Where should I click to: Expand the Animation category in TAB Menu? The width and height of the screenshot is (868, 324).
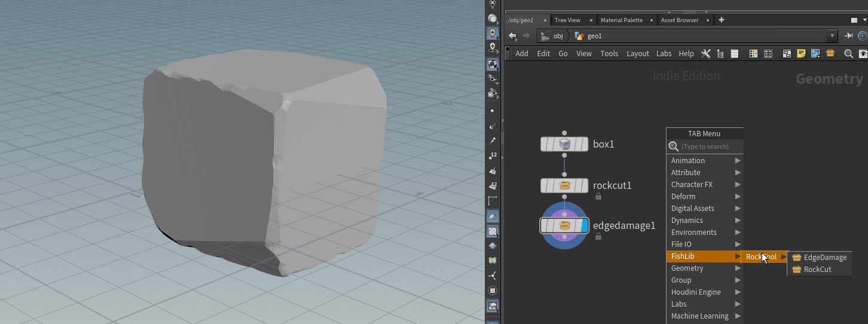point(705,160)
